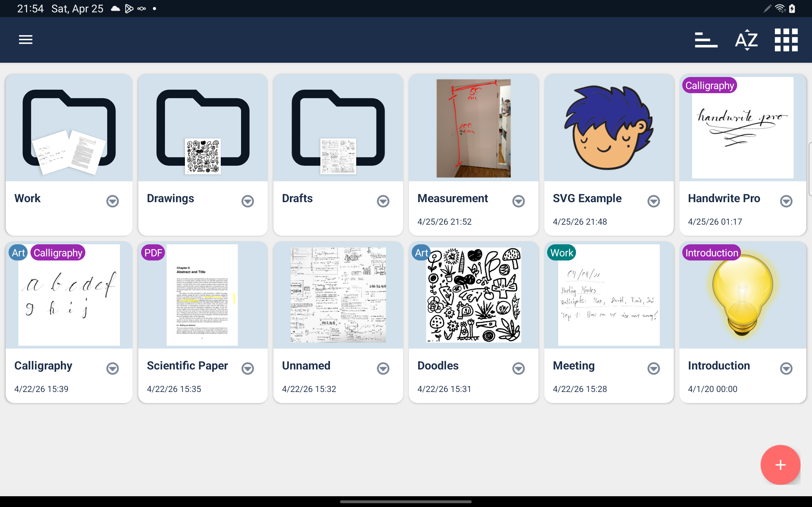
Task: Switch layout with the grid view icon
Action: [786, 40]
